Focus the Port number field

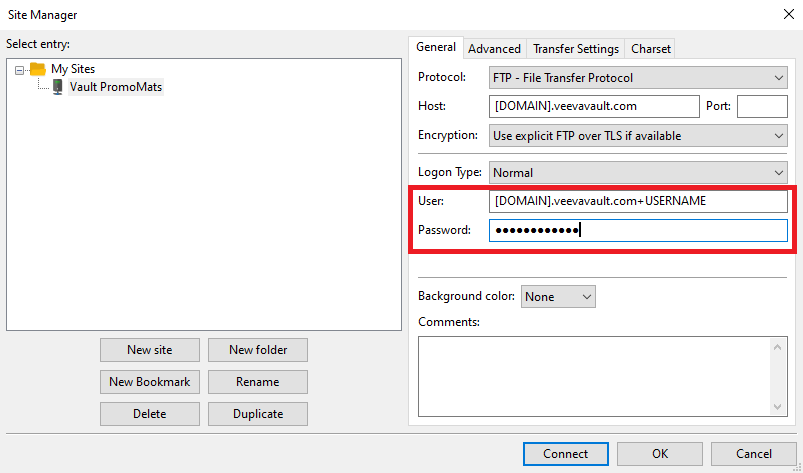coord(762,106)
